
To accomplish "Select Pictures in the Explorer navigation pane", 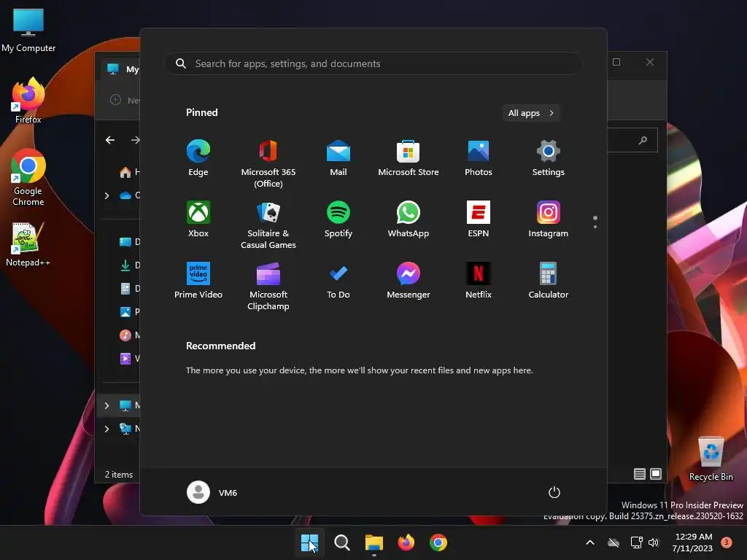I will (x=130, y=312).
